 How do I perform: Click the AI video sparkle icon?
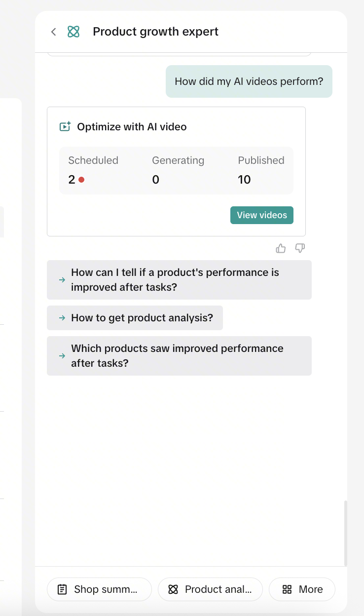pyautogui.click(x=65, y=127)
